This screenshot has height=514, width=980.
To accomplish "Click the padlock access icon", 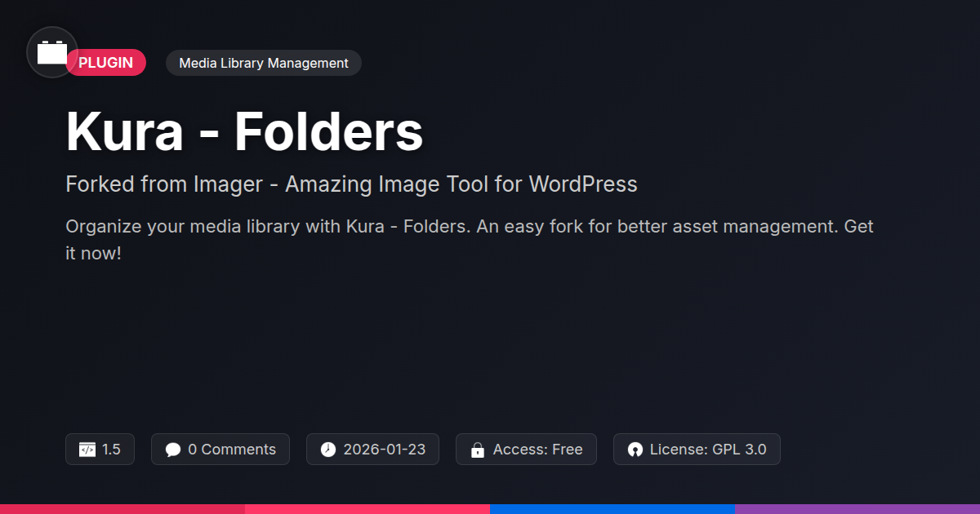I will 478,450.
